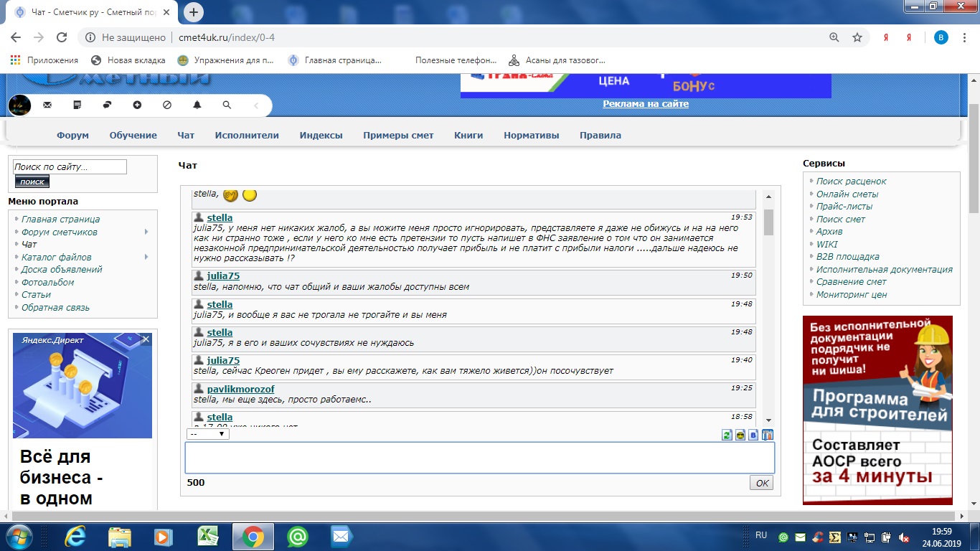Open Мониторинг цен service link
The width and height of the screenshot is (980, 551).
click(852, 294)
